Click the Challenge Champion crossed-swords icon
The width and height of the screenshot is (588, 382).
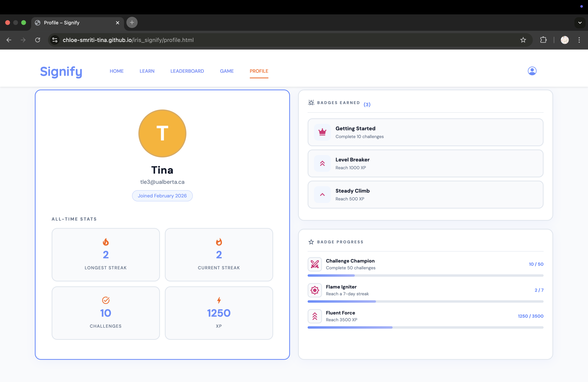[315, 264]
